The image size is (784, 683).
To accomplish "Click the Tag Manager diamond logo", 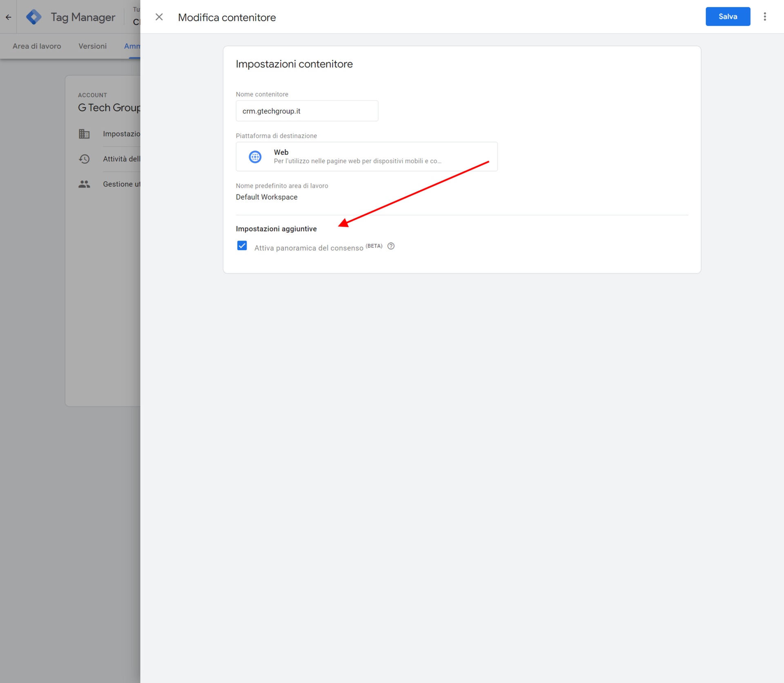I will [x=34, y=17].
